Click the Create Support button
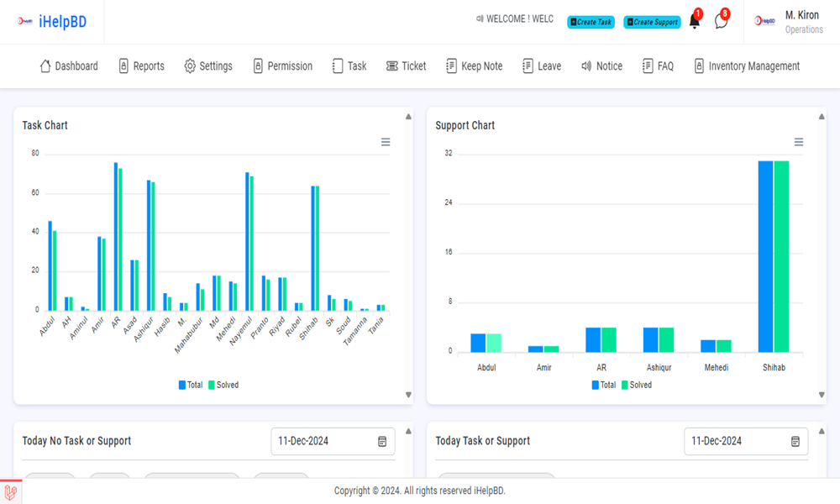The height and width of the screenshot is (504, 840). point(652,21)
